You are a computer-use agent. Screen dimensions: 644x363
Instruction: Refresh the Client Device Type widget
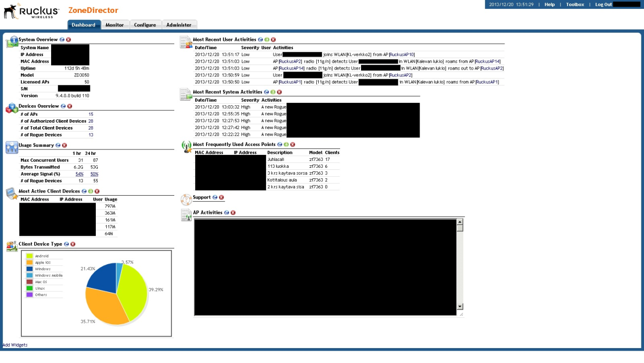[67, 244]
